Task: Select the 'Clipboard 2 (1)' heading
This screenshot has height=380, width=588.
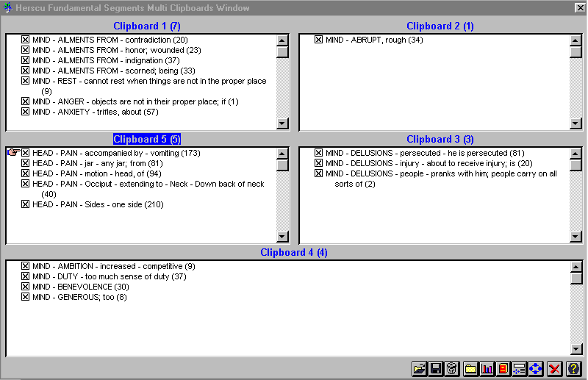Action: coord(440,26)
